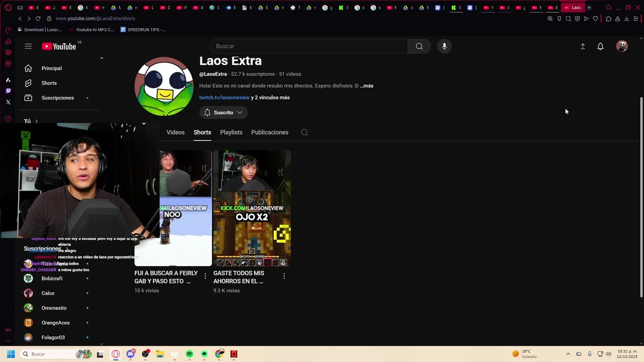Click the search magnifier button
The image size is (644, 362).
pyautogui.click(x=419, y=46)
